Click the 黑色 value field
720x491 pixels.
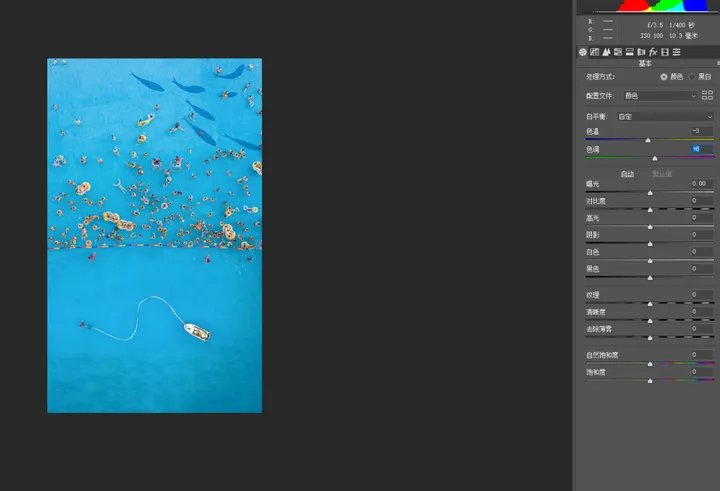click(x=702, y=268)
